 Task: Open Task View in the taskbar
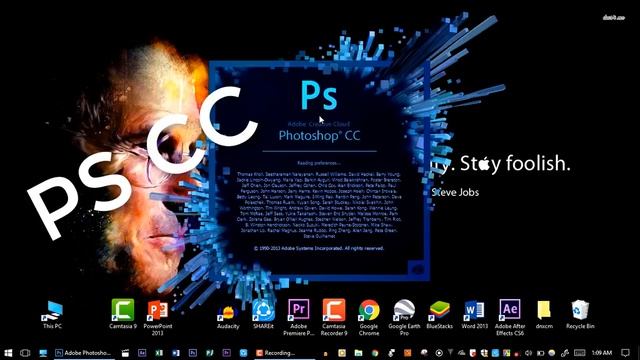[x=25, y=353]
